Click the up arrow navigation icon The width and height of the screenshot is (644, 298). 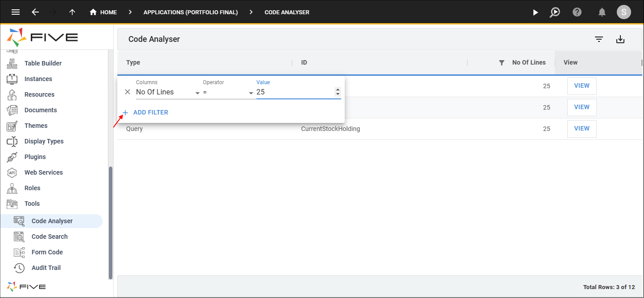[72, 12]
